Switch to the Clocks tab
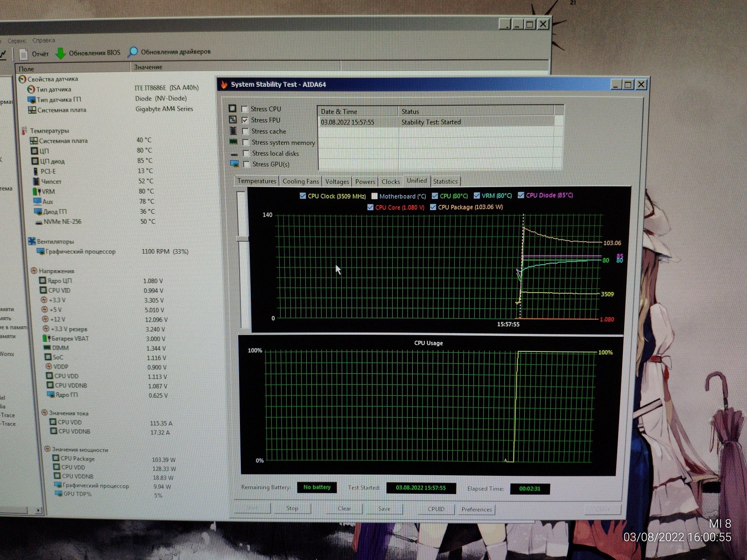Image resolution: width=747 pixels, height=560 pixels. [x=391, y=182]
